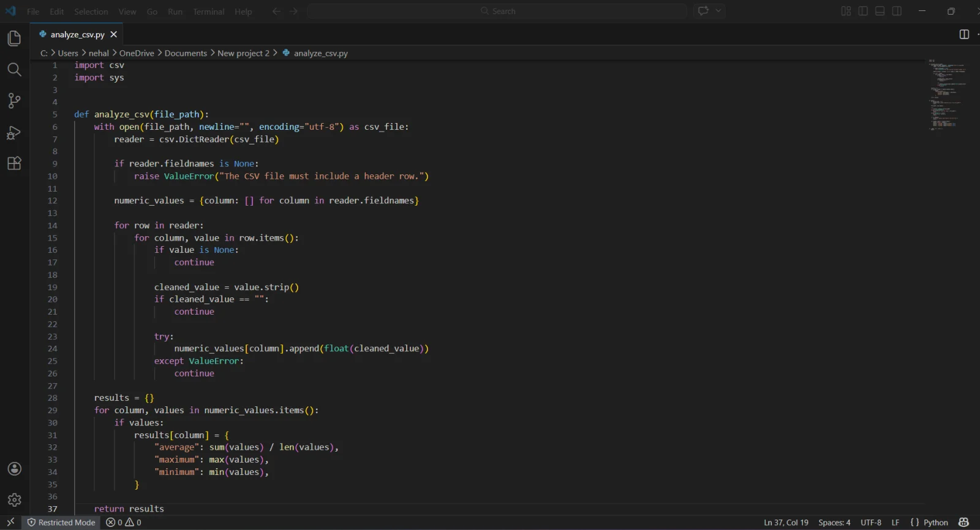Click 'for row in reader:' line

(159, 225)
